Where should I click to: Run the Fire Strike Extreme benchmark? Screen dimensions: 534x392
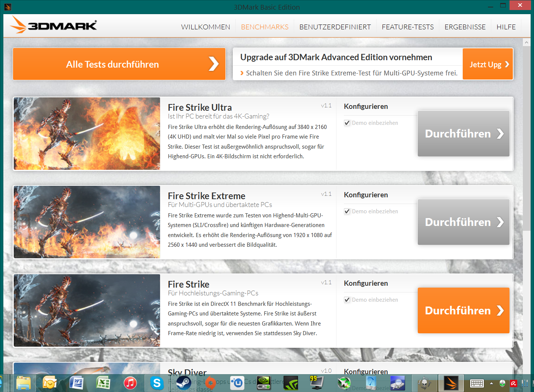[463, 222]
